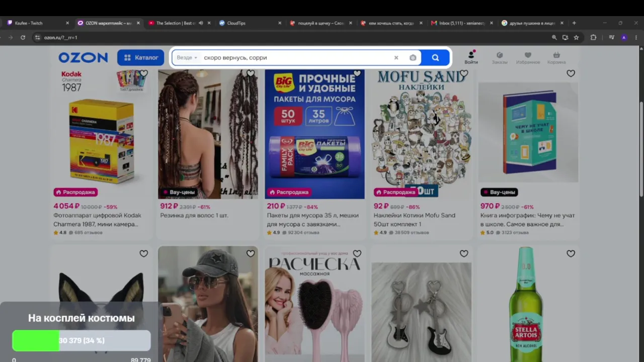The width and height of the screenshot is (644, 362).
Task: Open image search via camera icon
Action: pos(413,58)
